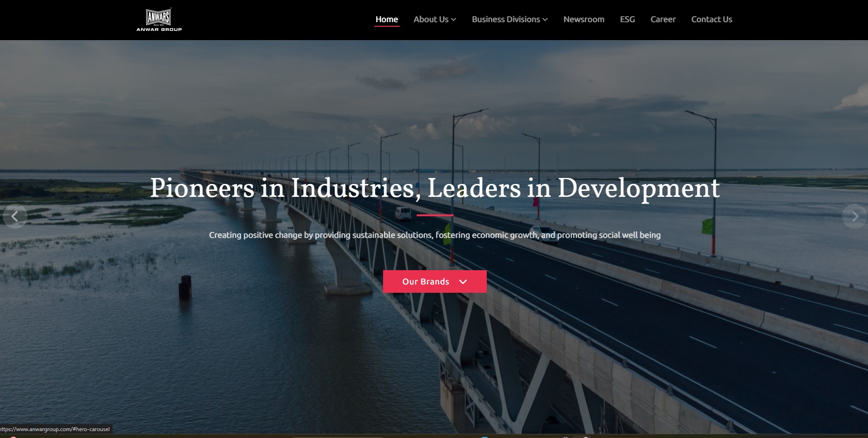The height and width of the screenshot is (438, 868).
Task: Open the Business Divisions menu label
Action: (x=506, y=19)
